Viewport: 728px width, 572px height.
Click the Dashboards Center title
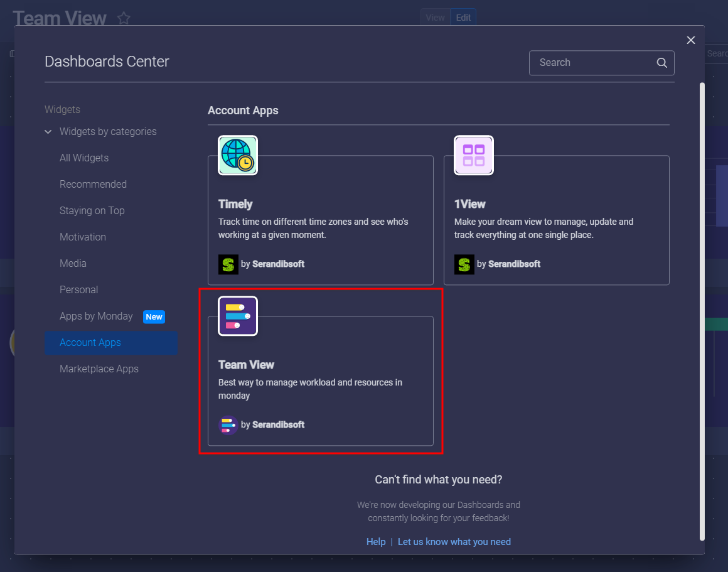coord(107,62)
